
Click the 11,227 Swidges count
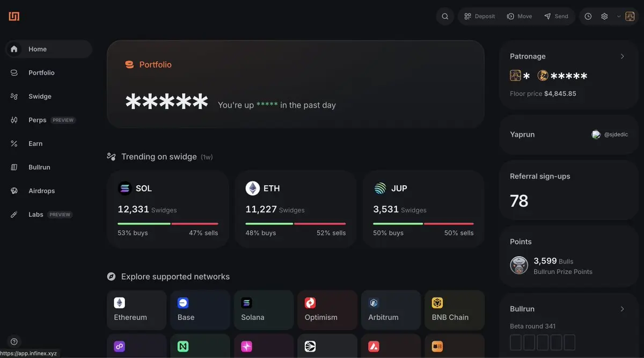[x=275, y=209]
